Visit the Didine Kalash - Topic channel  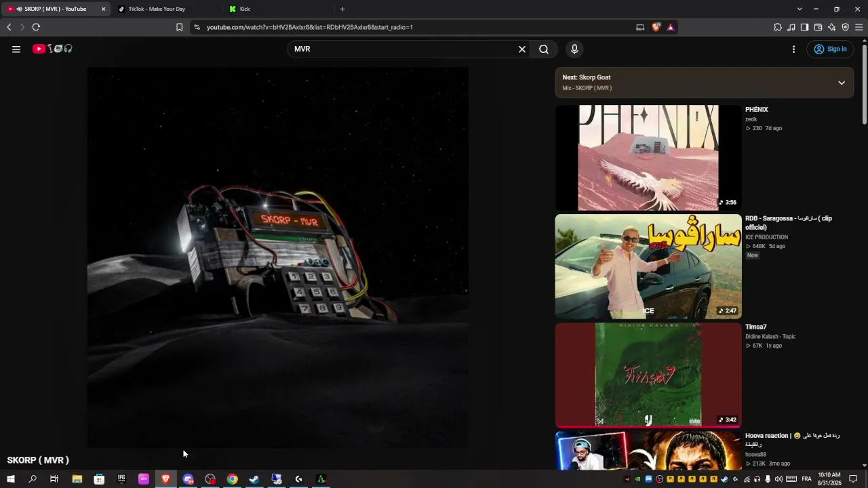(x=770, y=337)
